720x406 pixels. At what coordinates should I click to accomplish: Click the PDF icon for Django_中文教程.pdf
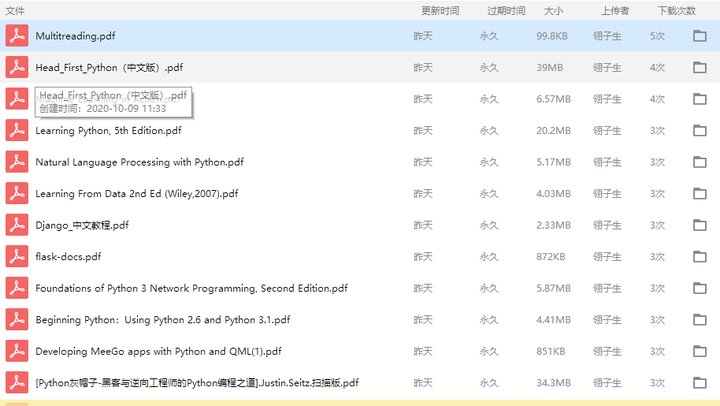[x=16, y=225]
